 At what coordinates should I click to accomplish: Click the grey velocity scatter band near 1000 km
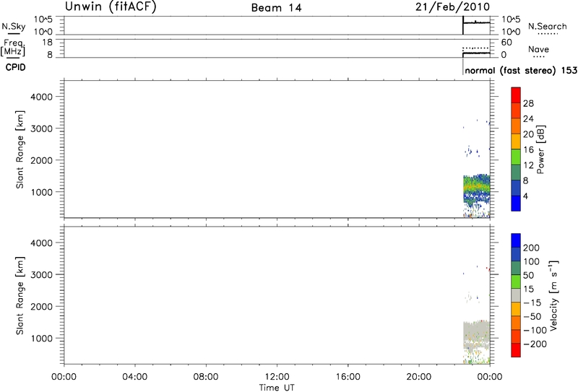pos(476,334)
